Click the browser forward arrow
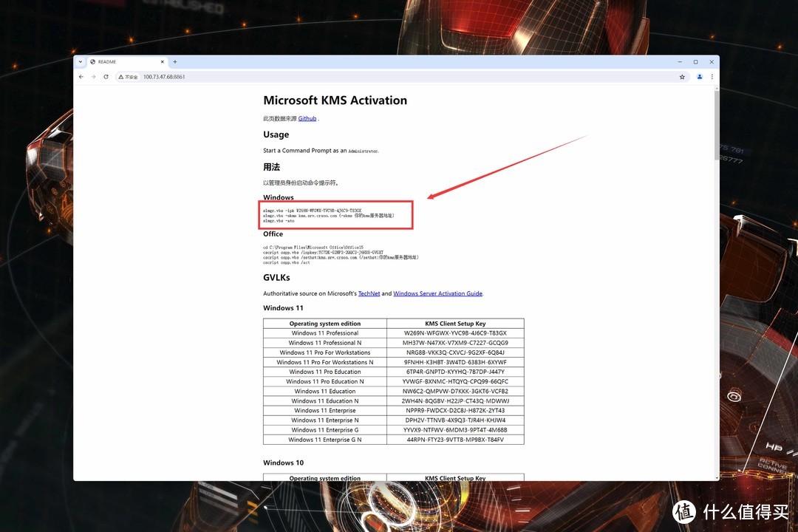 93,77
